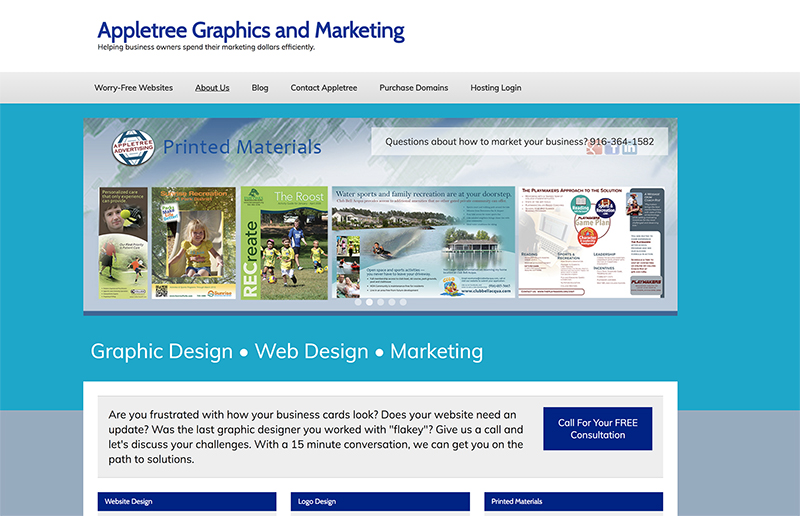Open the faded Facebook icon
This screenshot has height=516, width=800.
(612, 148)
